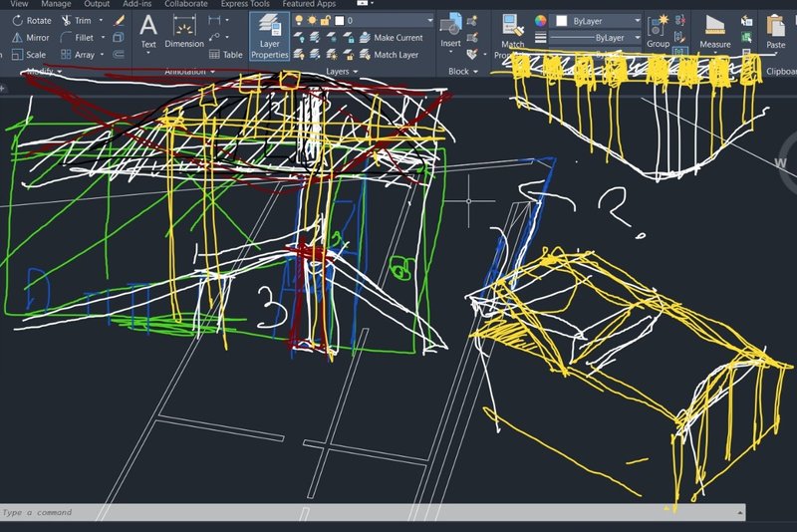This screenshot has width=797, height=532.
Task: Open the Layer Properties manager
Action: [x=269, y=37]
